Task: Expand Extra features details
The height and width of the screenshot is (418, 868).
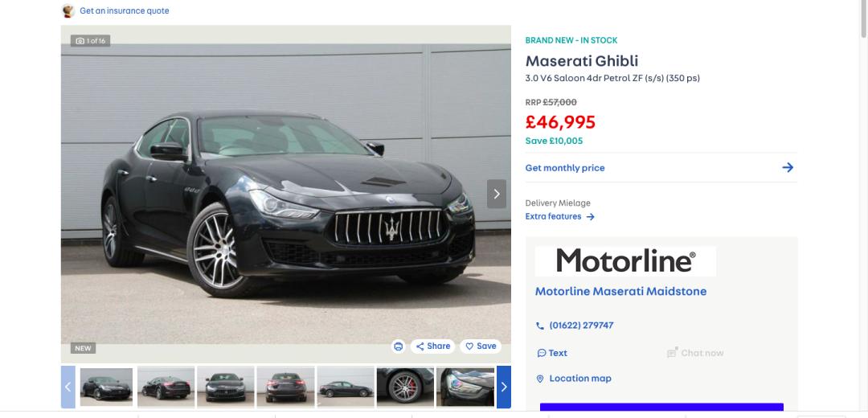Action: pyautogui.click(x=559, y=216)
